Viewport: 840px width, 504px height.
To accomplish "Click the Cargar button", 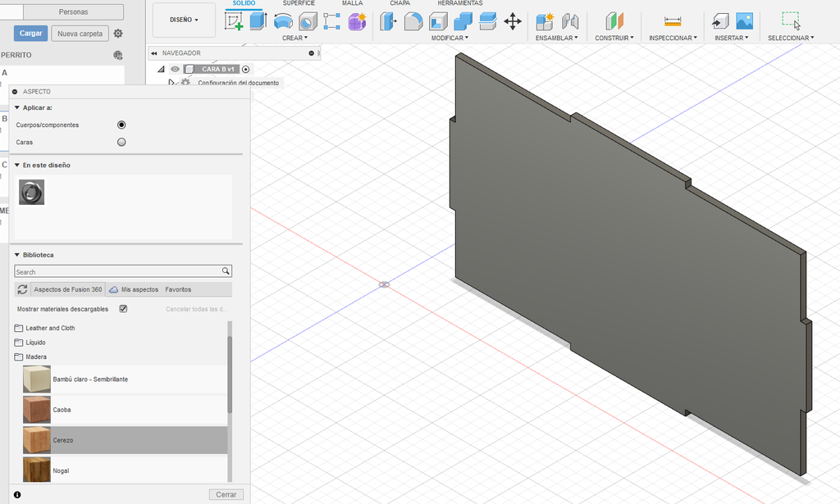I will (30, 33).
